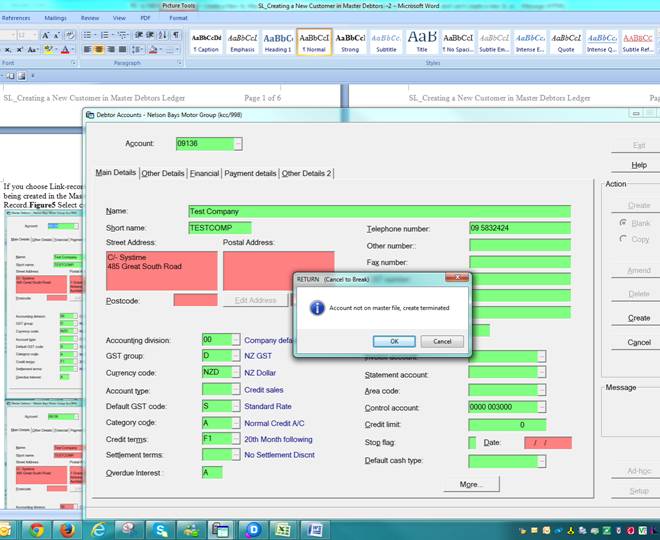Select the Title style
This screenshot has width=660, height=540.
422,42
